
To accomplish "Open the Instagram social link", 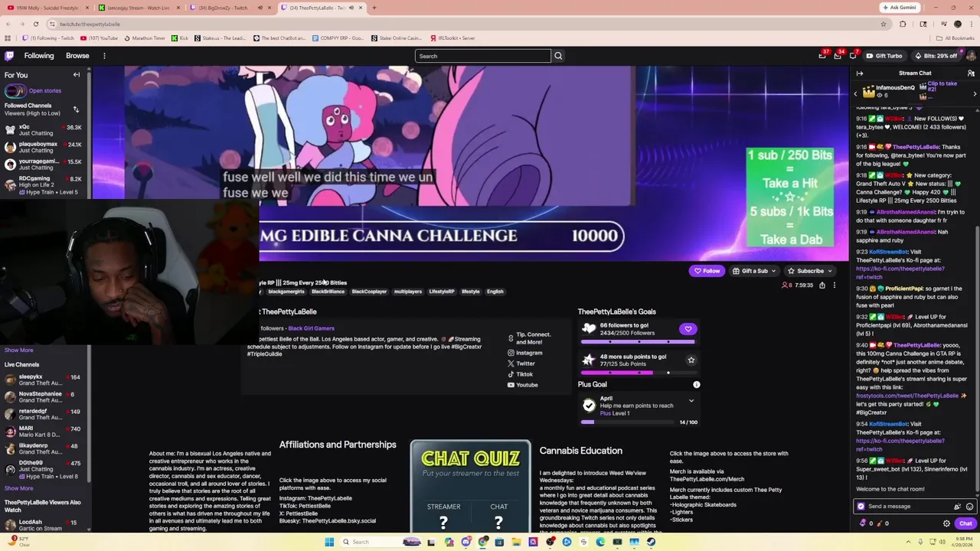I will coord(525,353).
